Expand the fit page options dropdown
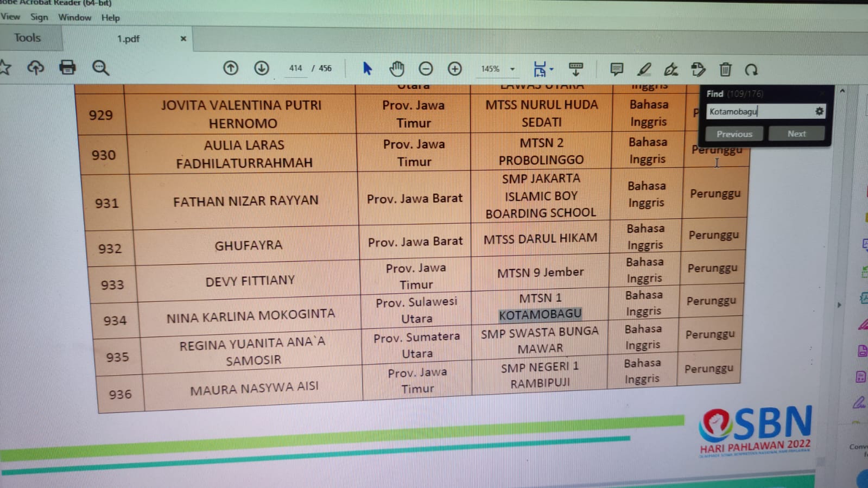This screenshot has height=488, width=868. (552, 69)
